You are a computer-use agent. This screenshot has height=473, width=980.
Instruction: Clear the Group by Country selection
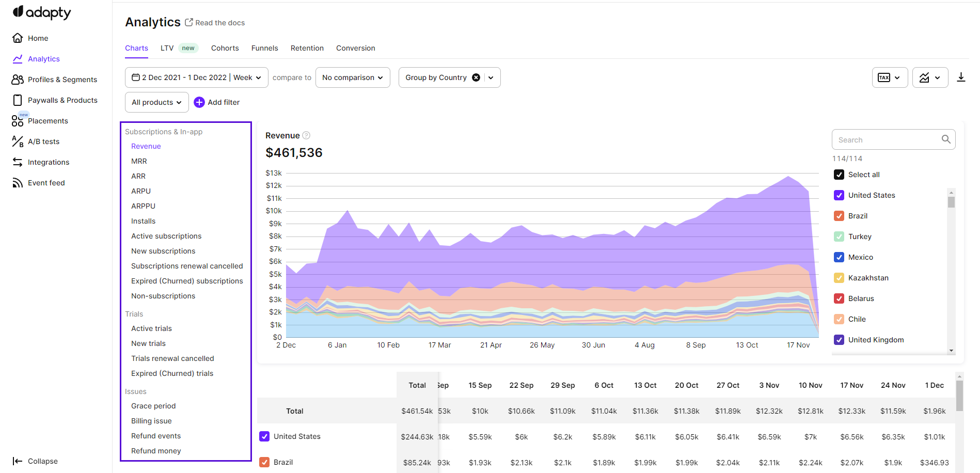(476, 77)
